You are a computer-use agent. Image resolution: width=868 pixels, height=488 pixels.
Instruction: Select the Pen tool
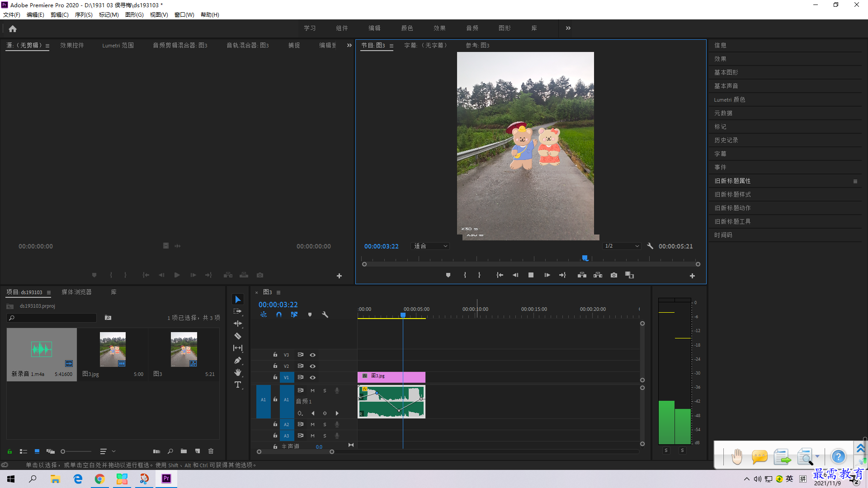(x=238, y=360)
